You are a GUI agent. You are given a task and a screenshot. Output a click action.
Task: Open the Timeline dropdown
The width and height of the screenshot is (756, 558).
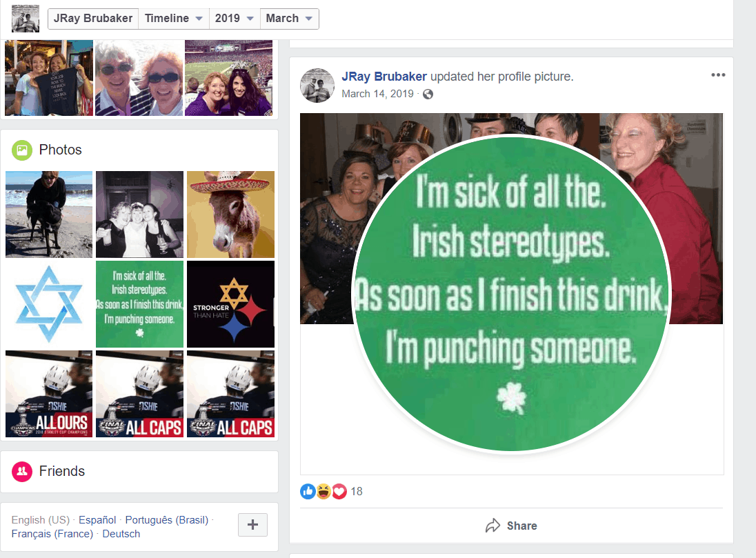pos(174,19)
